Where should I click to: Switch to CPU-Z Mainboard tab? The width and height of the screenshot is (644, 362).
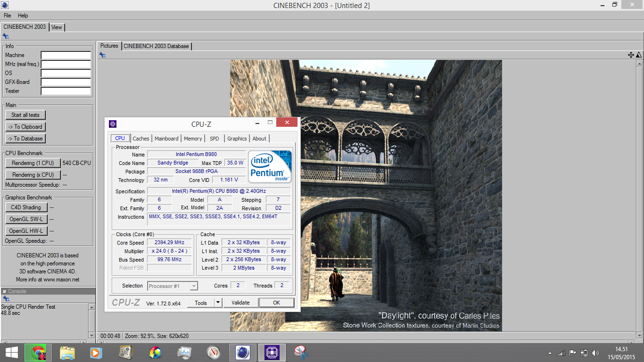point(167,139)
